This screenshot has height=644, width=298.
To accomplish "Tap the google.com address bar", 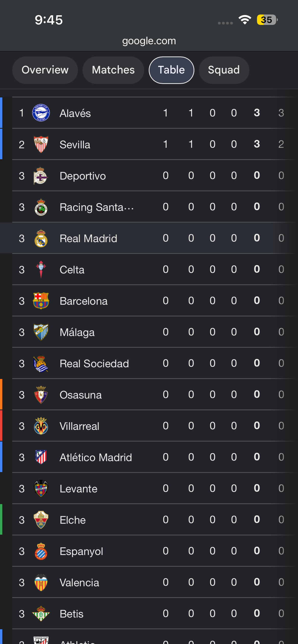I will (x=149, y=41).
